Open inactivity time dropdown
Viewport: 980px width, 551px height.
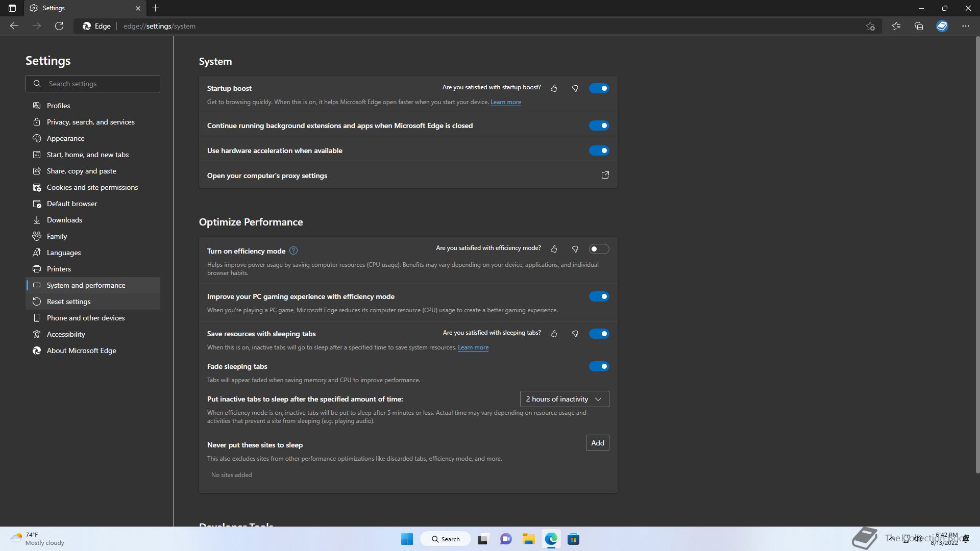(565, 399)
